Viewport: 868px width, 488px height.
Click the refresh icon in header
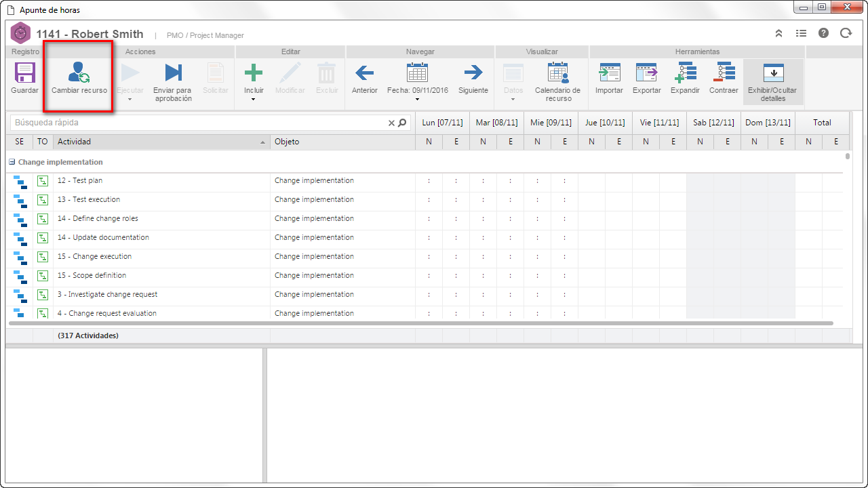point(846,33)
